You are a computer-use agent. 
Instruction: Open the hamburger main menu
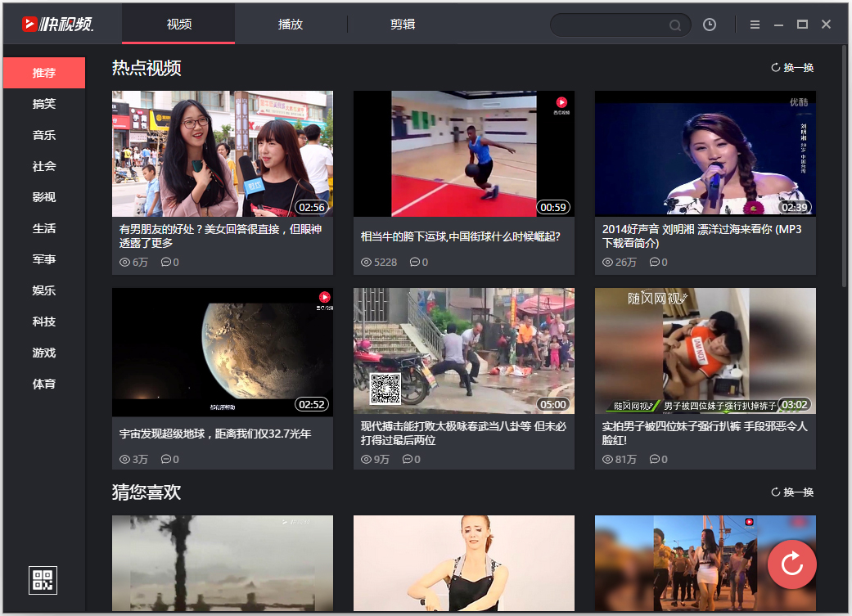click(755, 25)
